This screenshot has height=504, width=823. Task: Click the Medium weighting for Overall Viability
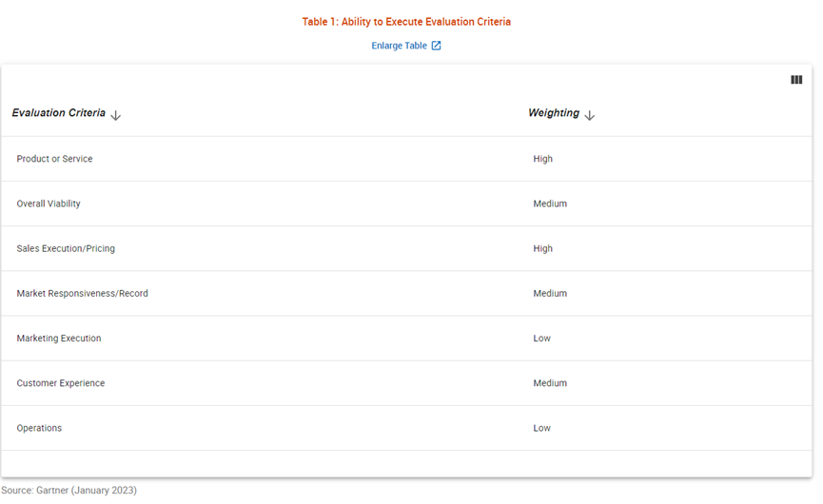550,204
